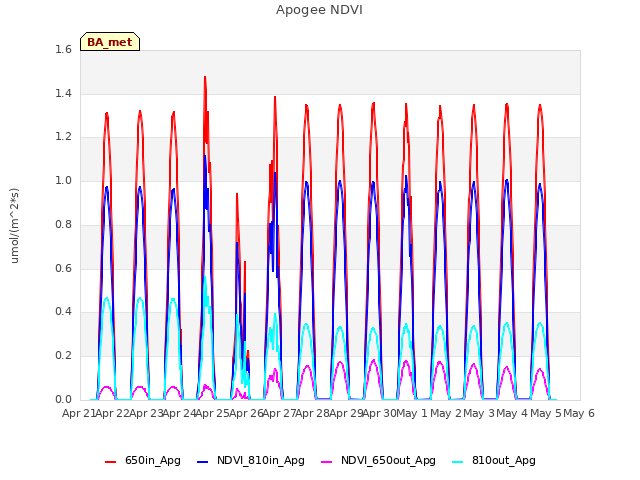Click the 1.6 y-axis tick label
The width and height of the screenshot is (640, 480).
(63, 49)
